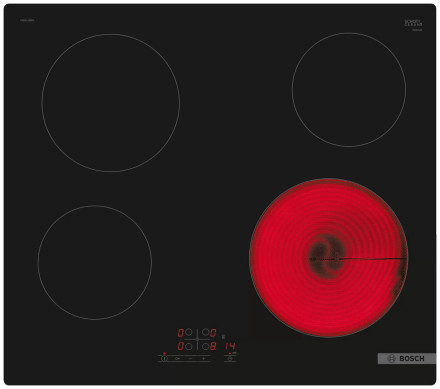The height and width of the screenshot is (389, 440).
Task: Select the rear-left zone selector circle
Action: point(189,332)
